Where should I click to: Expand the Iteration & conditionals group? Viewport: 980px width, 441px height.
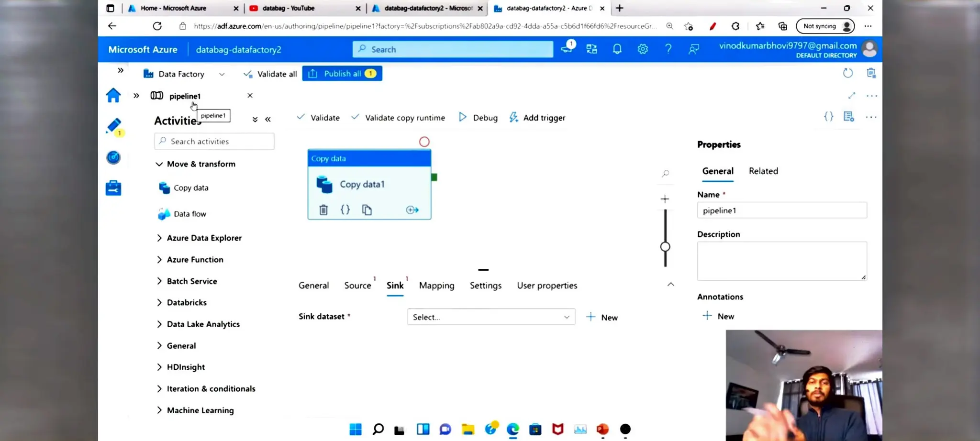[x=206, y=388]
